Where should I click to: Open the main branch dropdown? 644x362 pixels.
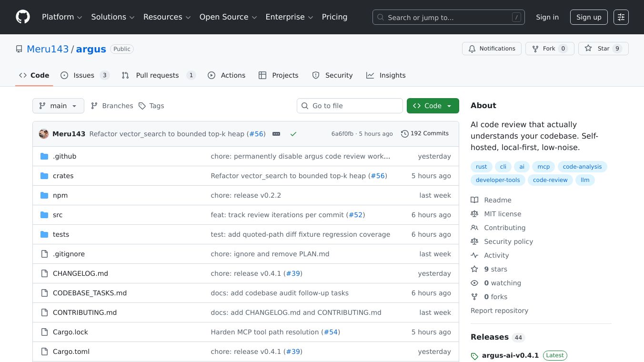58,106
